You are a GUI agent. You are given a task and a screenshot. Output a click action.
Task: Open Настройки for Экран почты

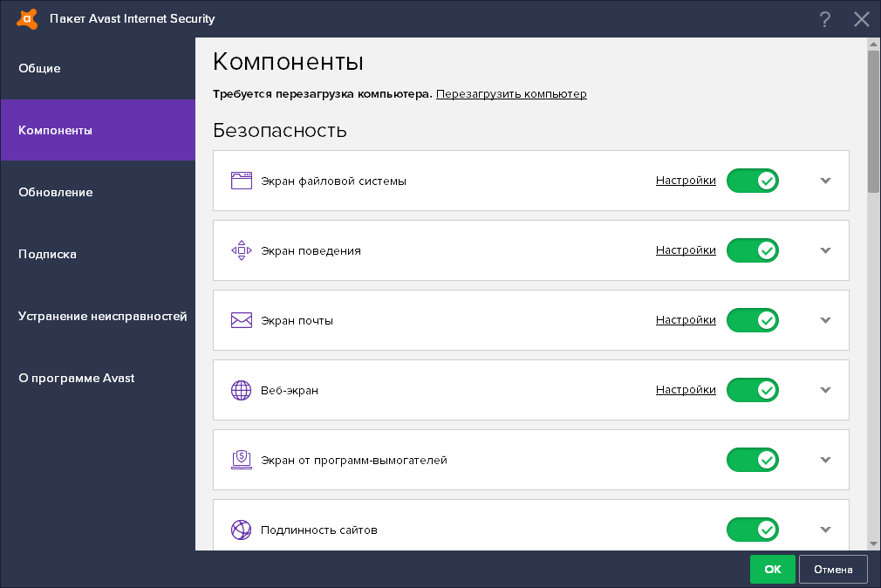(x=686, y=320)
